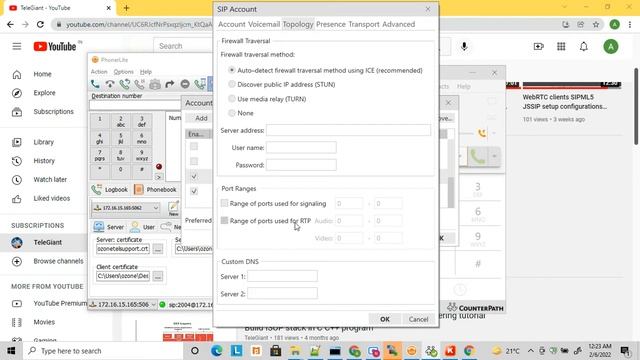Click the hang up icon in PhonerLite toolbar
This screenshot has width=640, height=360.
[x=110, y=84]
